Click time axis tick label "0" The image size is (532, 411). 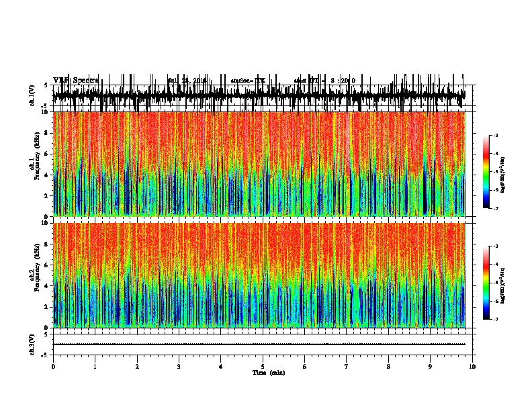pos(53,367)
